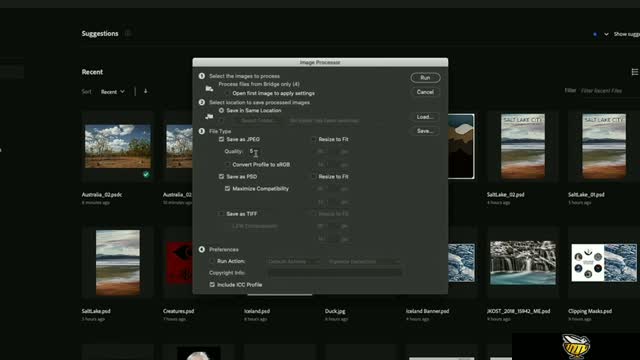Toggle Resize to Fit for JPEG
The image size is (640, 360).
click(x=313, y=139)
